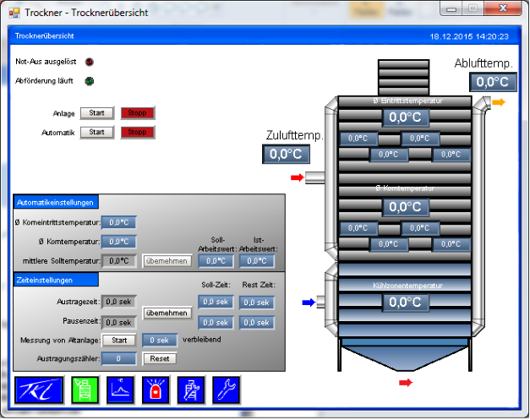This screenshot has height=420, width=530.
Task: Disable Automatik with the red Stopp button
Action: [x=138, y=132]
